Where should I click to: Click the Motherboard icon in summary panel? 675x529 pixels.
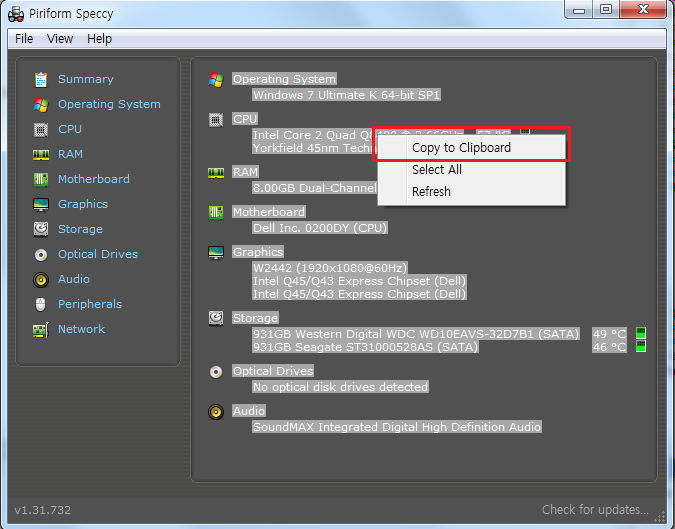pyautogui.click(x=216, y=213)
